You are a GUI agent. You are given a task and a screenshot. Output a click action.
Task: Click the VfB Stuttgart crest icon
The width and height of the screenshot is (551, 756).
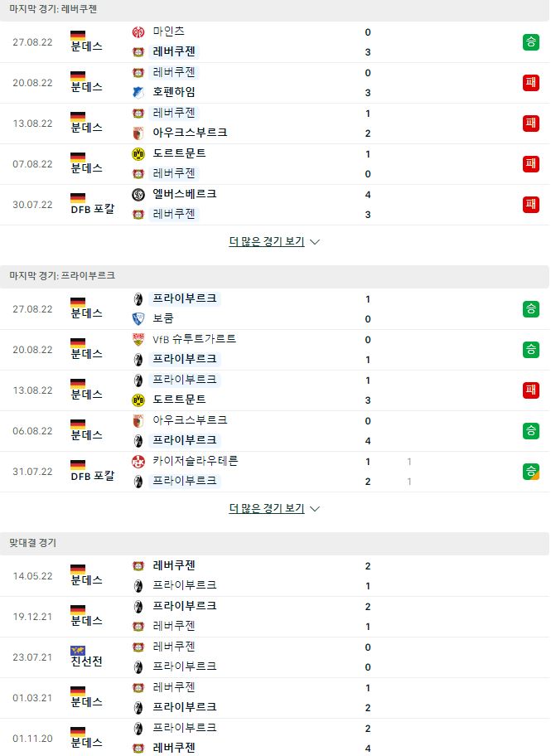(x=138, y=339)
